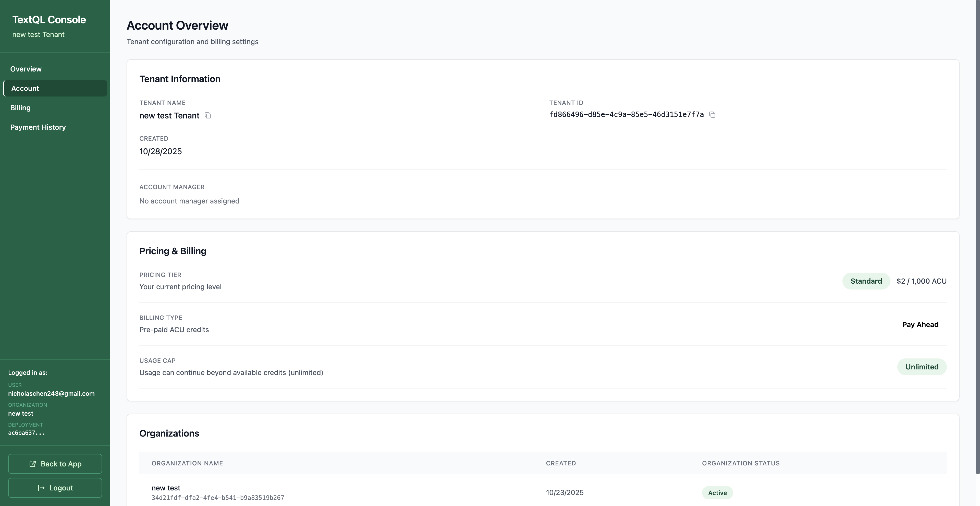Click the Organization Name column header
Screen dimensions: 980x506
tap(187, 463)
